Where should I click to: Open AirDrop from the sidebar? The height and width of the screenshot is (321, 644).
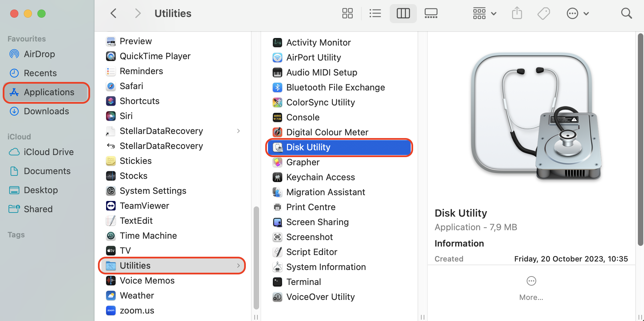pyautogui.click(x=39, y=54)
